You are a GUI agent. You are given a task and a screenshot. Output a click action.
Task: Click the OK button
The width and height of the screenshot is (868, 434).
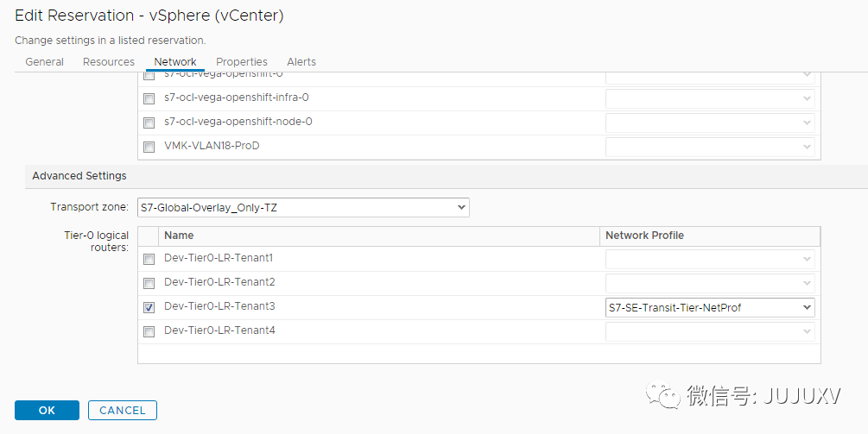[47, 410]
